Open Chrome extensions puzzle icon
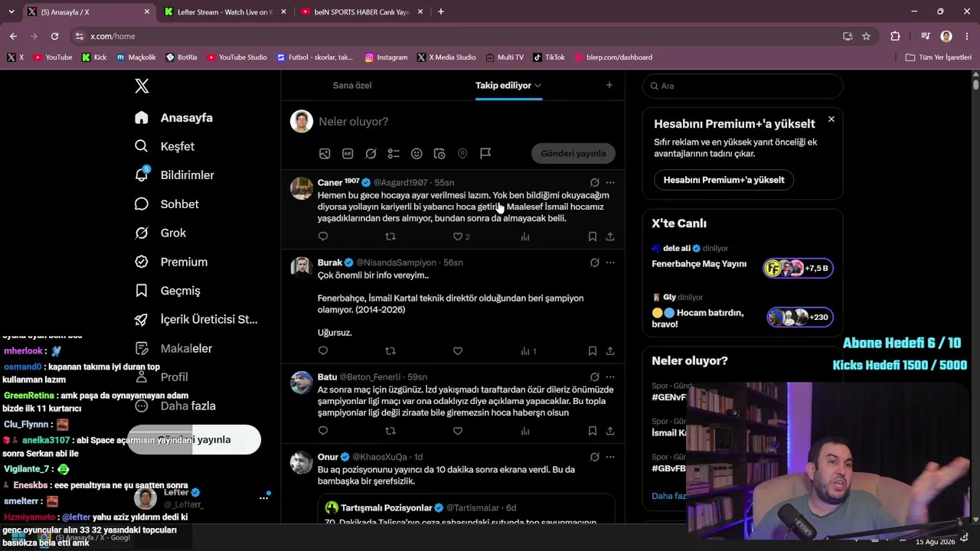The image size is (980, 551). [x=895, y=36]
